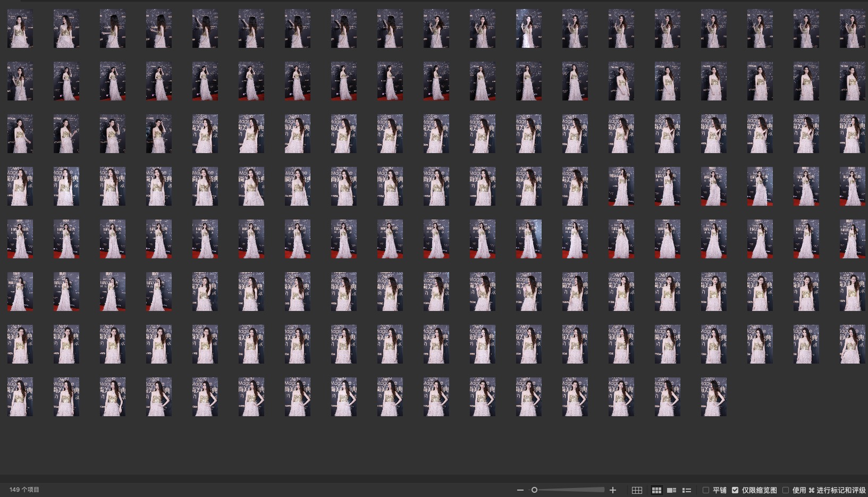Click the lock thumbnail grid icon

[637, 490]
